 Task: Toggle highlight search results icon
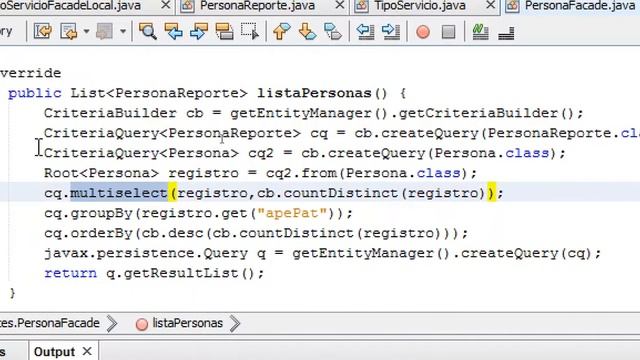[x=224, y=31]
